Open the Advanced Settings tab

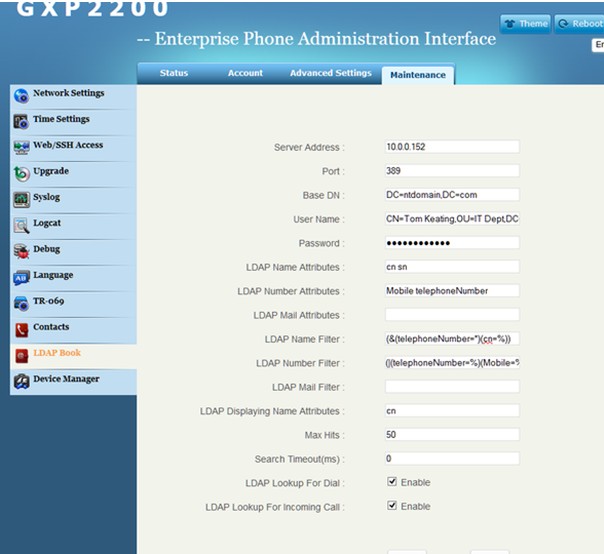coord(331,73)
